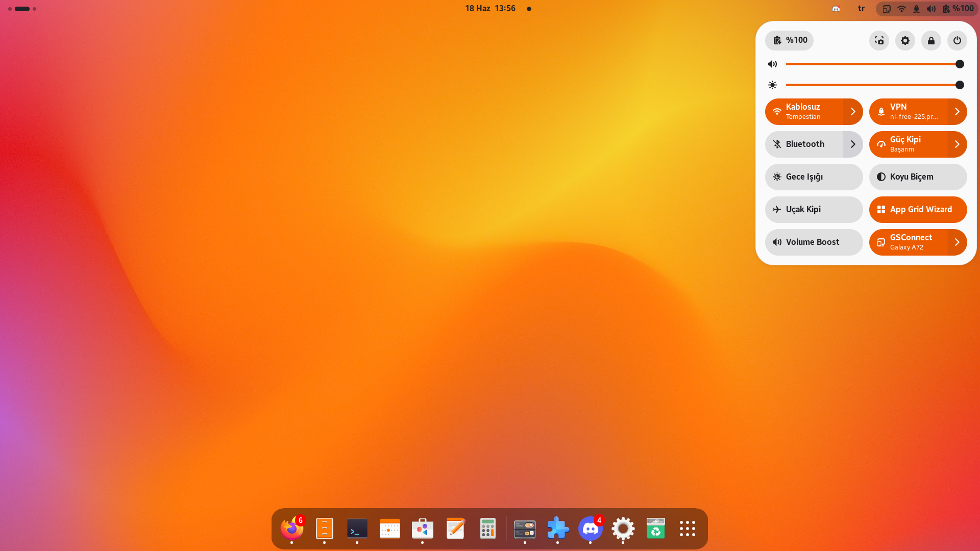Click the screenshot icon in quick settings
Screen dimensions: 980x551
(x=879, y=40)
